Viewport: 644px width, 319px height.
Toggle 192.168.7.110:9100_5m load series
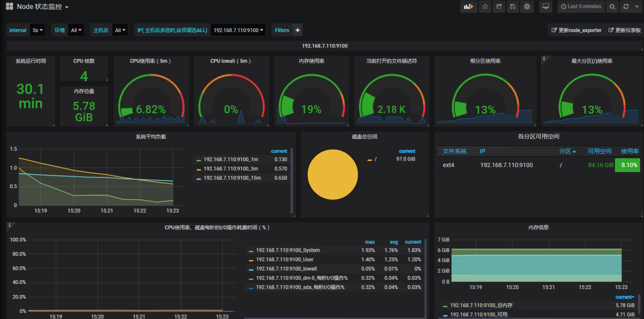coord(231,169)
